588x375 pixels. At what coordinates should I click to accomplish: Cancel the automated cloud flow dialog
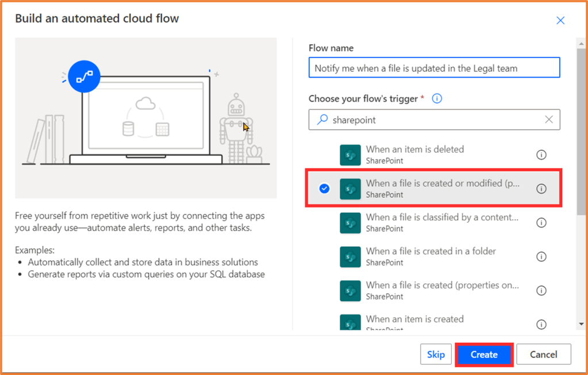click(x=543, y=354)
